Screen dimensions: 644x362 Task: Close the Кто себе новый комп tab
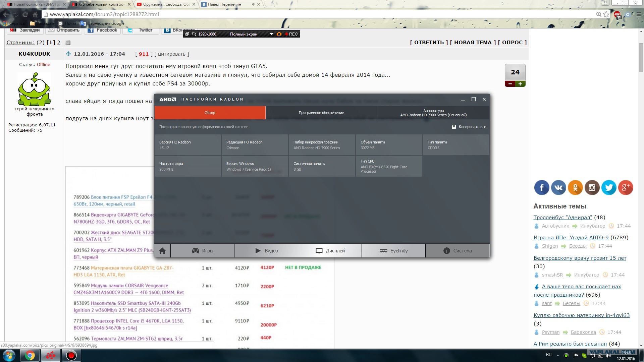click(129, 4)
